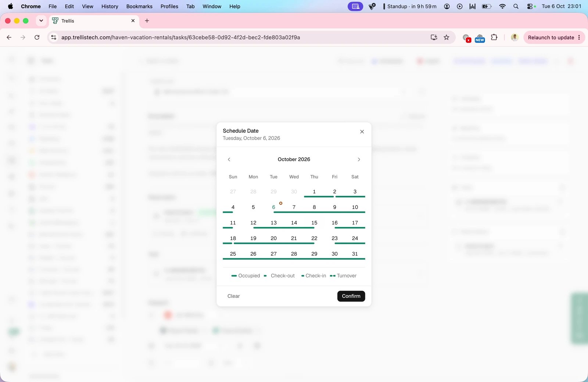
Task: Open the Edit menu
Action: point(69,6)
